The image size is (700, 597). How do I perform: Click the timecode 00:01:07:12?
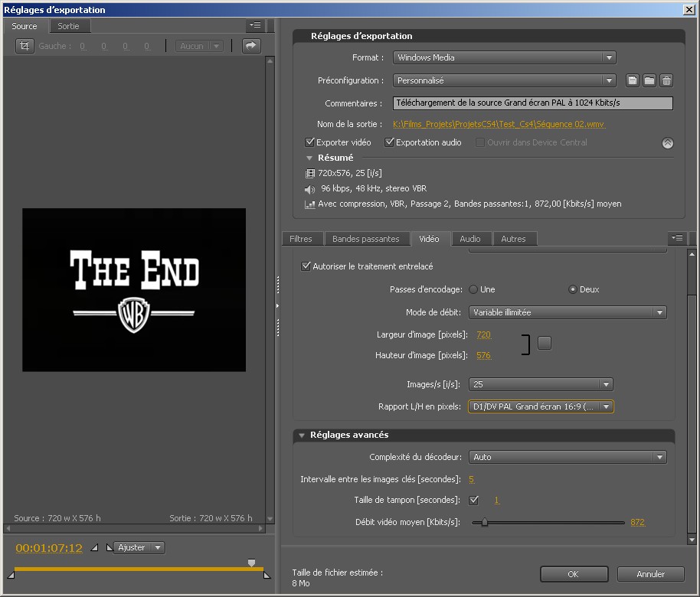tap(49, 547)
